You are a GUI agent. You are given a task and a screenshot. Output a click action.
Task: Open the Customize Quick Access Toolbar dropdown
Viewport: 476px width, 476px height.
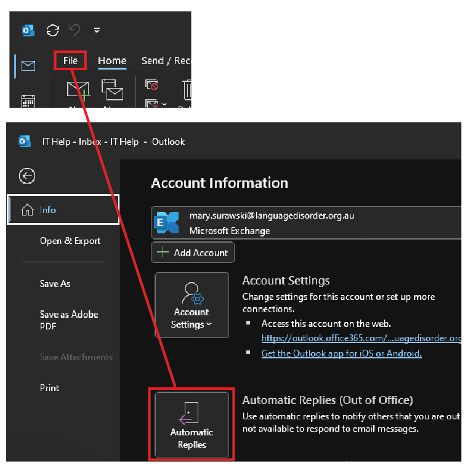pyautogui.click(x=97, y=30)
